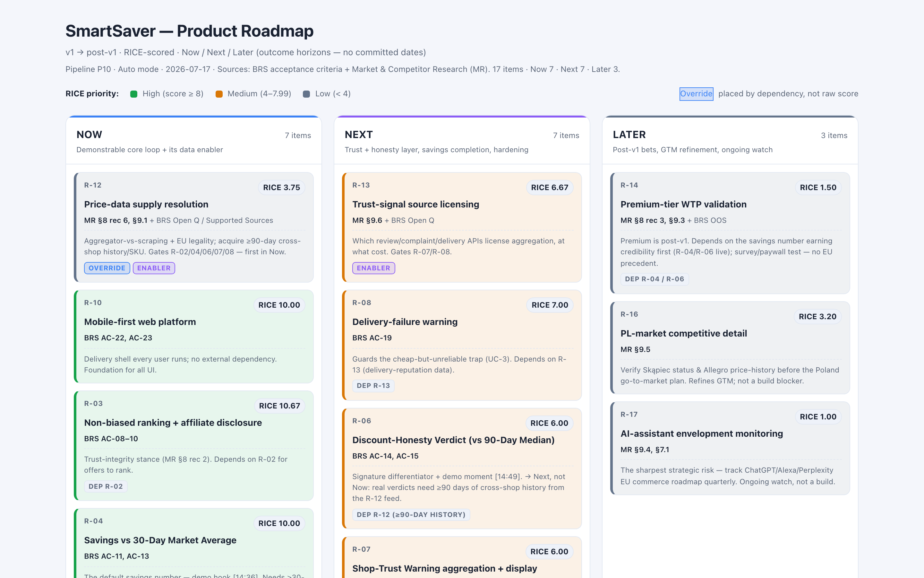Click the RICE 7.00 score badge
This screenshot has width=924, height=578.
(550, 305)
